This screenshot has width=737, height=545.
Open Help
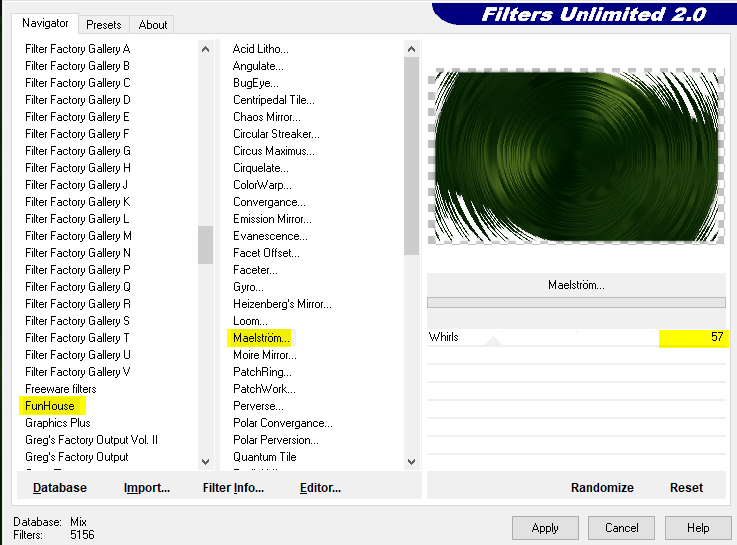coord(698,528)
